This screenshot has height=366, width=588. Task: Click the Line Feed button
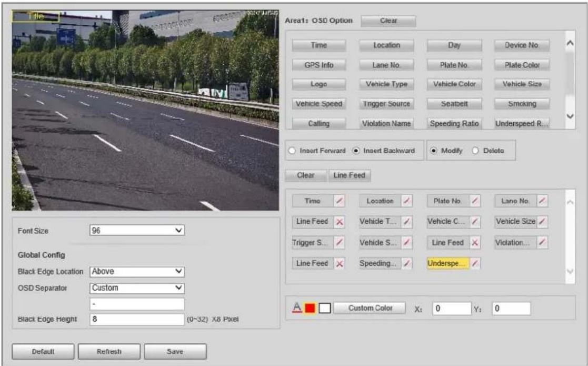click(349, 175)
